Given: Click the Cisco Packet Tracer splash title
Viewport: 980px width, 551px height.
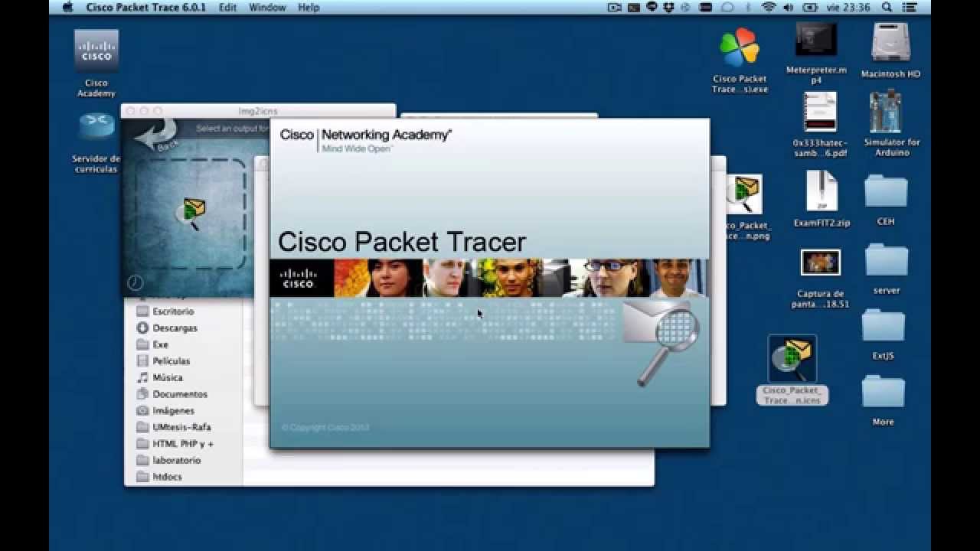Looking at the screenshot, I should click(402, 242).
